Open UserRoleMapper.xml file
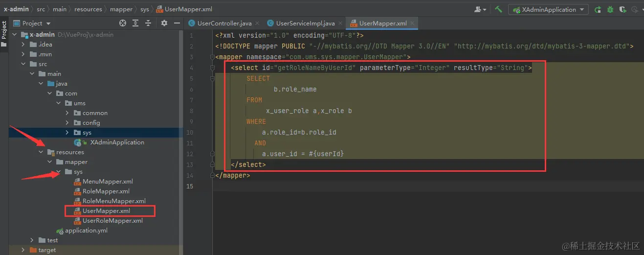644x255 pixels. tap(109, 221)
